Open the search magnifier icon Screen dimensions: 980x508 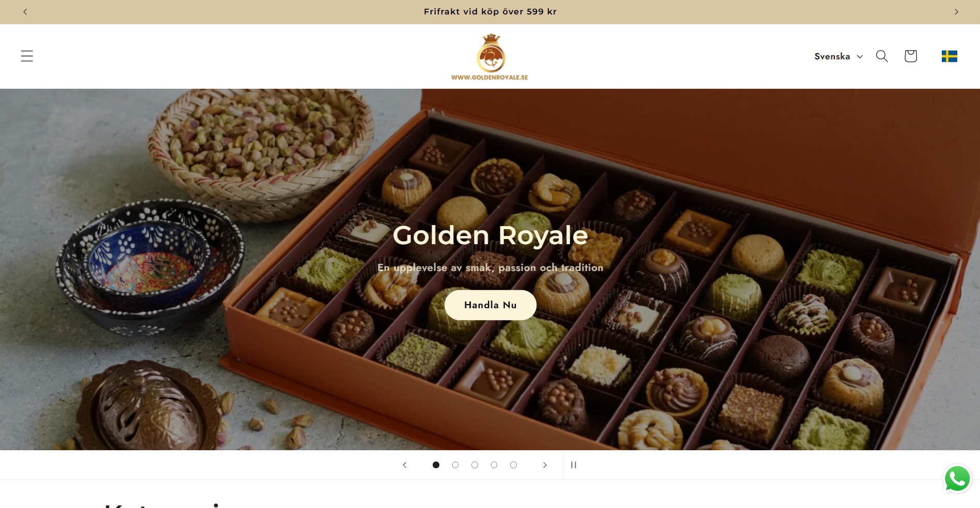(882, 56)
